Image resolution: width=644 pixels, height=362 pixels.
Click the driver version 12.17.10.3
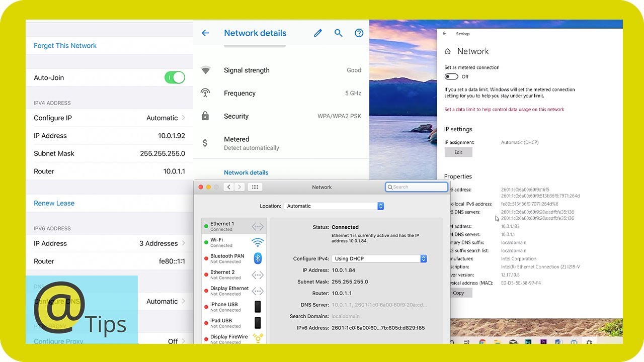click(x=511, y=275)
